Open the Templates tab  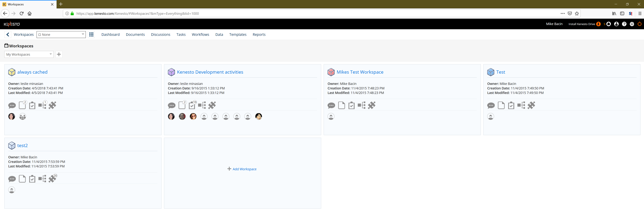[x=238, y=34]
